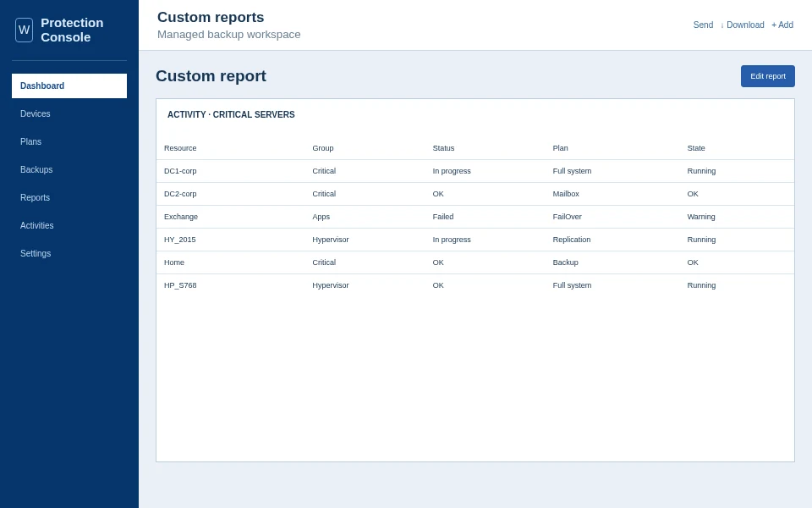
Task: Click the State column header
Action: pyautogui.click(x=696, y=148)
